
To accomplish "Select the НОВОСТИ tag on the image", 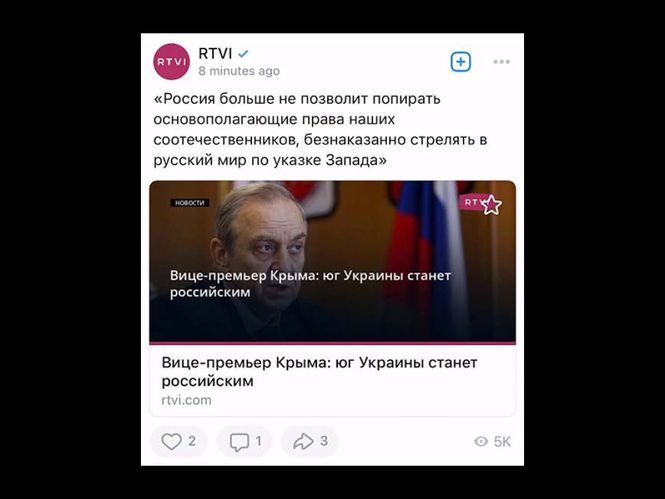I will [190, 203].
